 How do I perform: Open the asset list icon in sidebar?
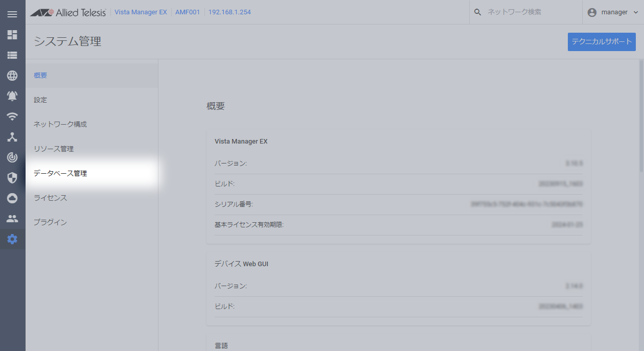[12, 55]
